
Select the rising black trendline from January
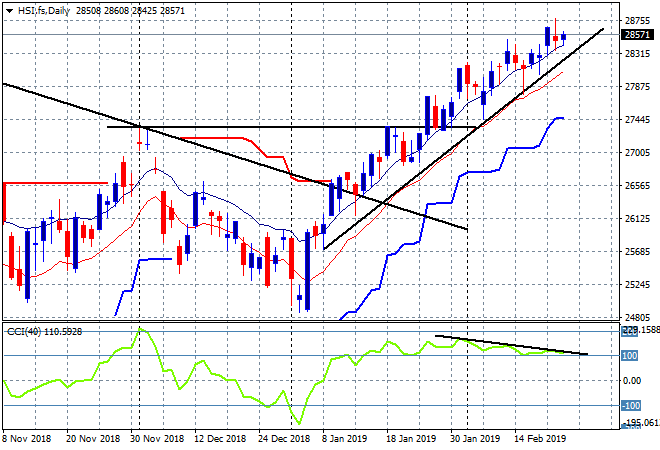[463, 139]
